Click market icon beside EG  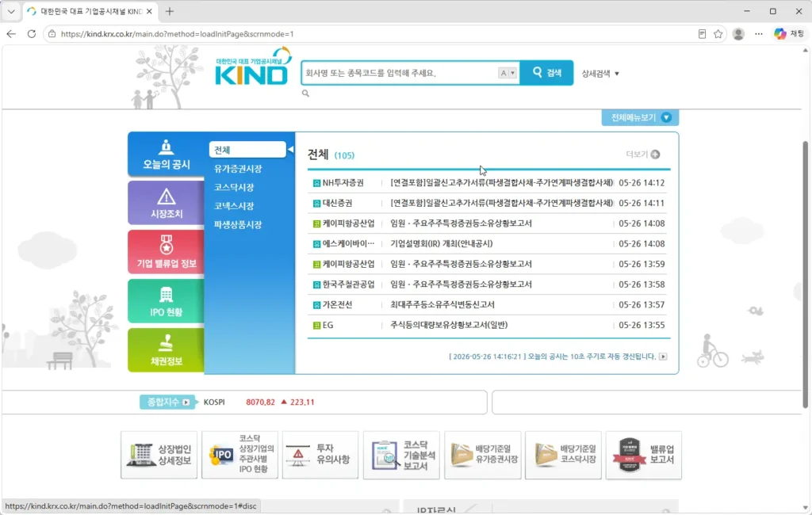click(316, 326)
